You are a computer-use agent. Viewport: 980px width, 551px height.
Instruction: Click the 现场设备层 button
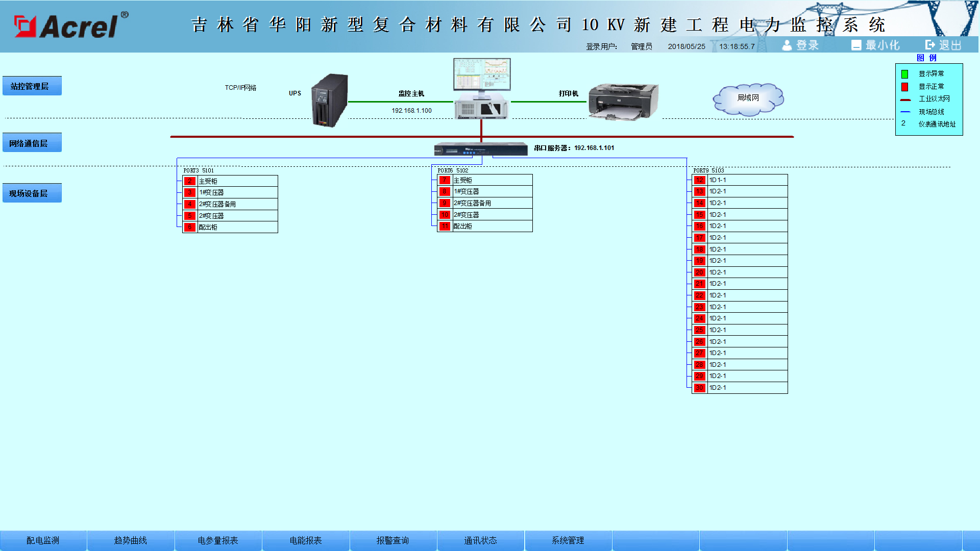click(32, 193)
